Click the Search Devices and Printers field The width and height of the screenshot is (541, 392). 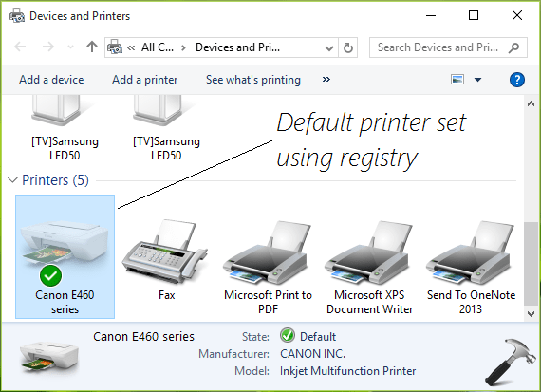point(448,47)
